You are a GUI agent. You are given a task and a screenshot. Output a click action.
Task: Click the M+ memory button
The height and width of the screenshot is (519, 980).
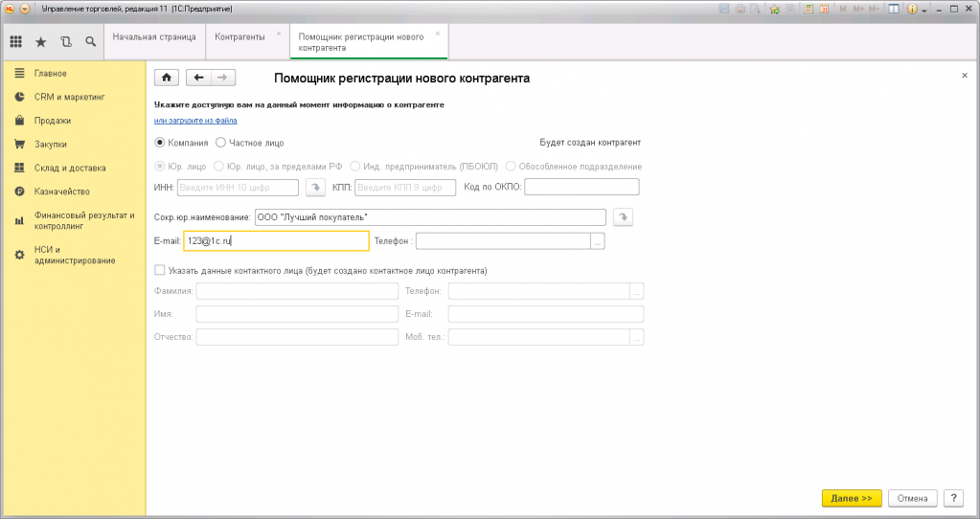point(858,9)
